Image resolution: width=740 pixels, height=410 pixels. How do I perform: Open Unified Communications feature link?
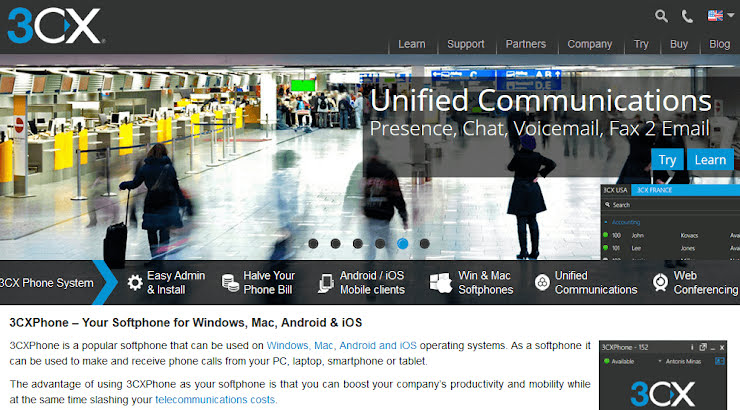[596, 283]
